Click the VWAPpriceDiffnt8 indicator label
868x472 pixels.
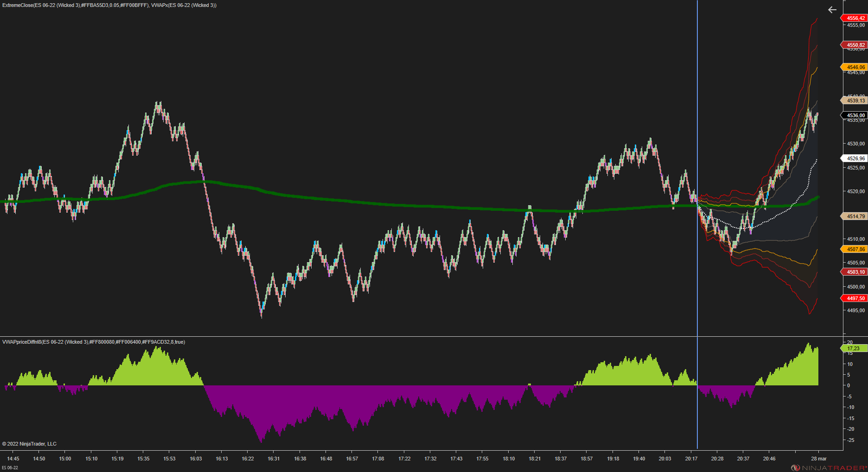94,342
